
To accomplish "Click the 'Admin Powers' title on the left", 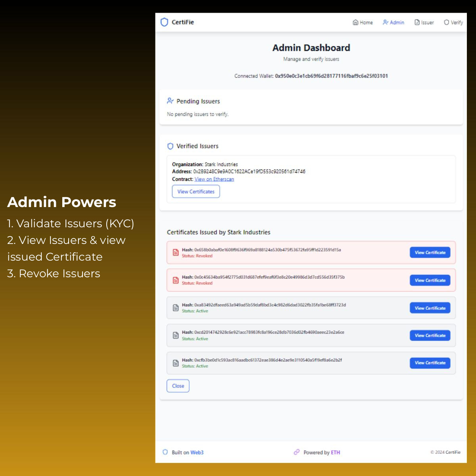I will pos(62,202).
